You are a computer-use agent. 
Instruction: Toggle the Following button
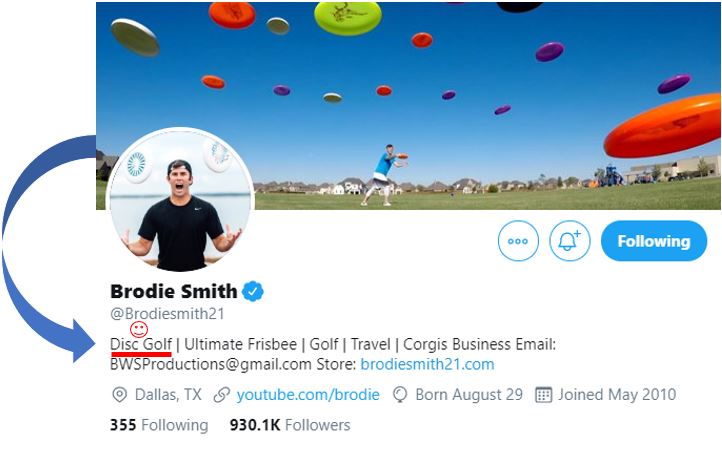[654, 241]
